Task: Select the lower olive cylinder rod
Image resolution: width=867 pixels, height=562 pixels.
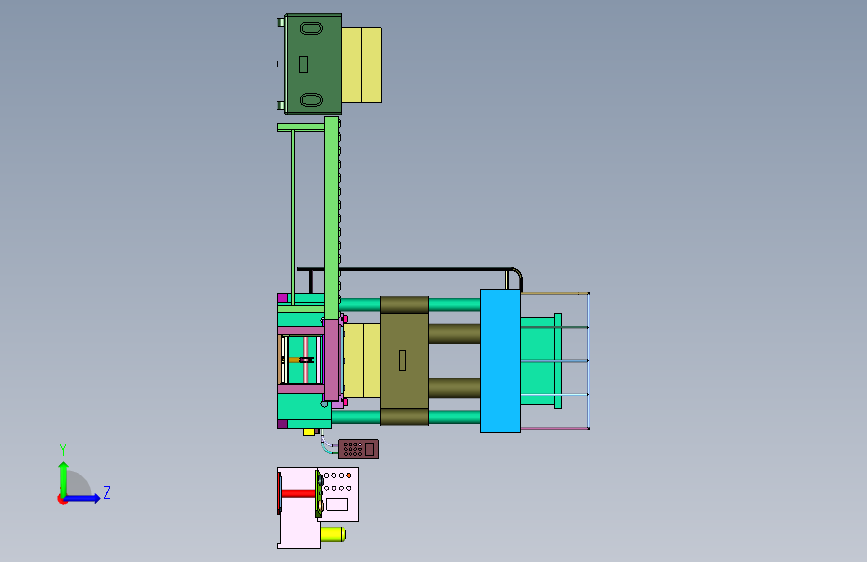Action: click(455, 388)
